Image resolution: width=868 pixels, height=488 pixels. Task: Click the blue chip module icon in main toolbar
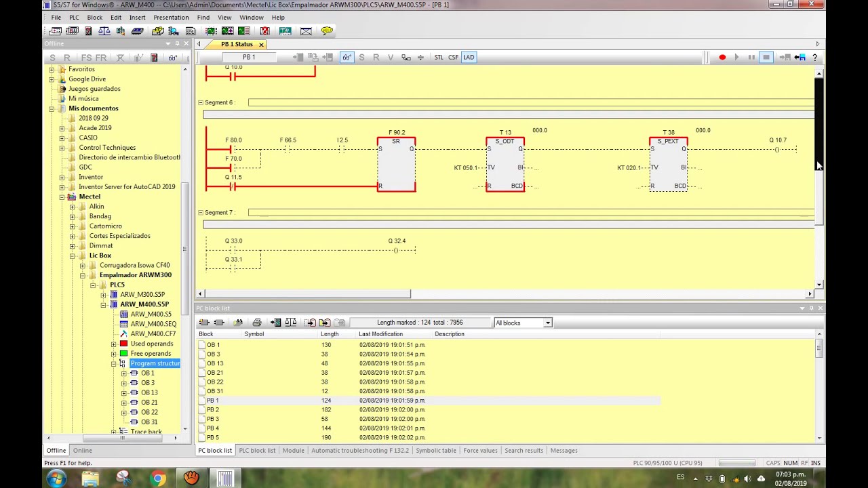(137, 30)
